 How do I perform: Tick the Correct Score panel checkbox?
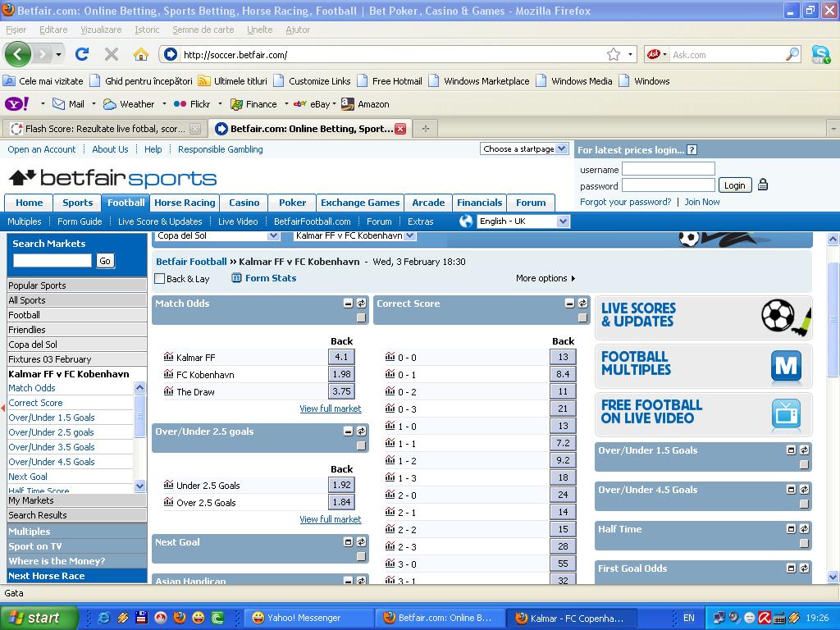(x=583, y=317)
